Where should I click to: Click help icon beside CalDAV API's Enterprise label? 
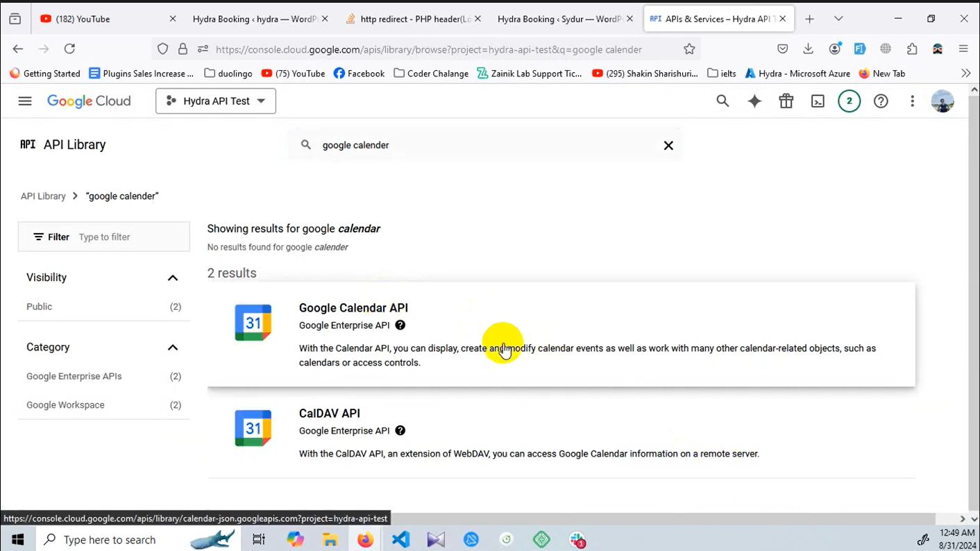(x=400, y=431)
